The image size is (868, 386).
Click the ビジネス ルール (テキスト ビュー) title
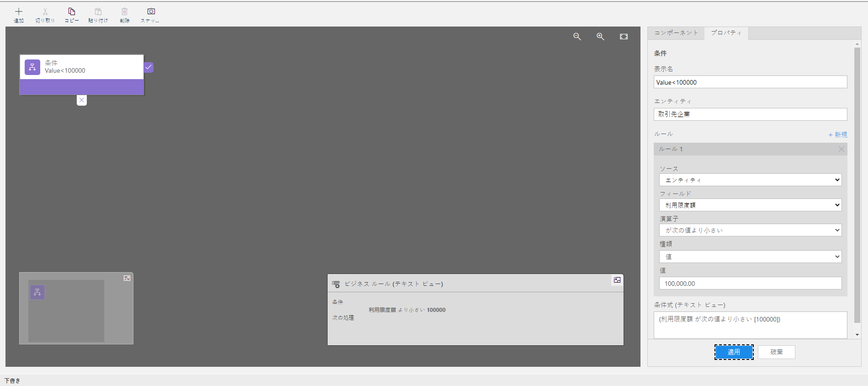[x=394, y=284]
